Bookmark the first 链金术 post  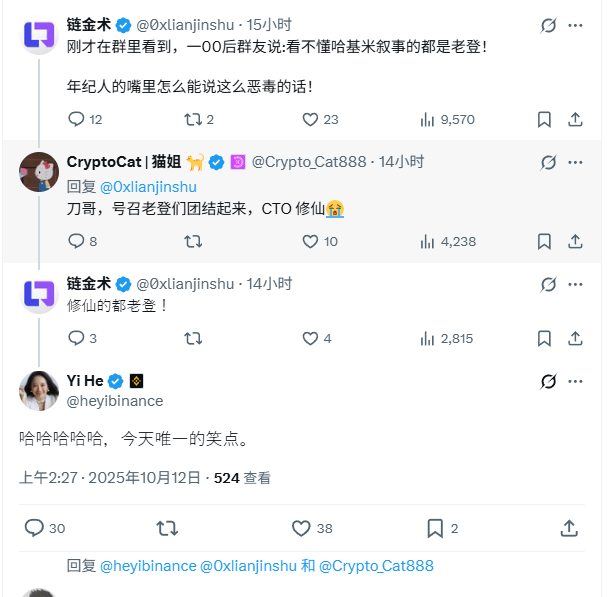click(x=544, y=119)
